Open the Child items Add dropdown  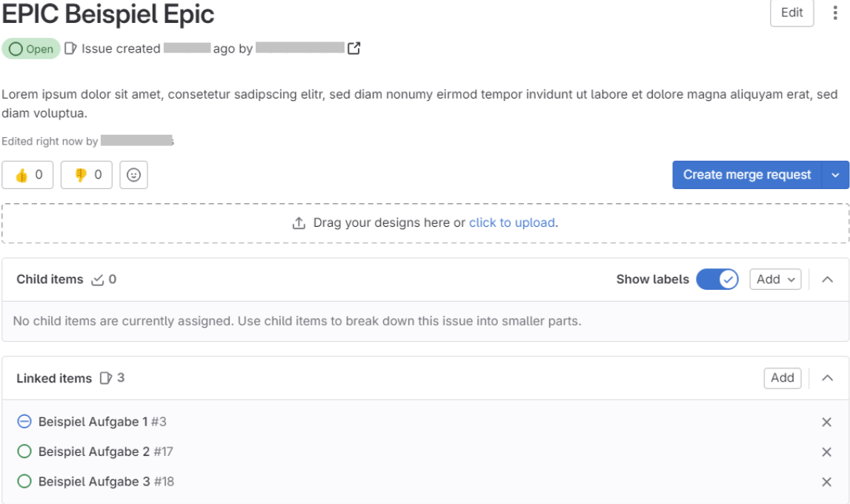(775, 279)
